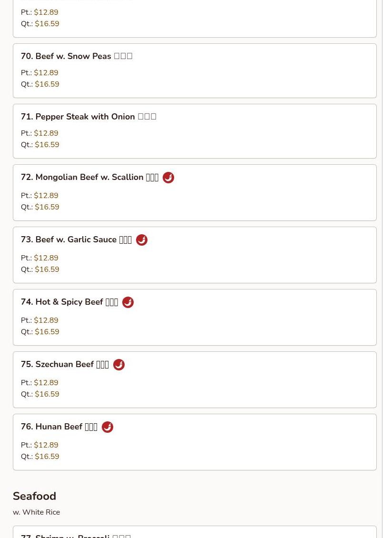Image resolution: width=392 pixels, height=538 pixels.
Task: Click spicy pepper icon beside Mongolian Beef
Action: pos(168,178)
